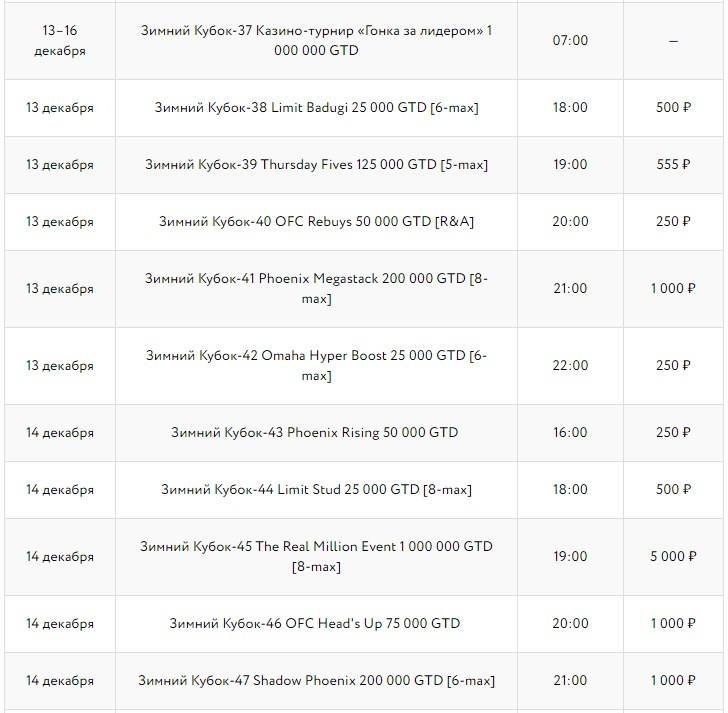Select the 22:00 start time cell
The height and width of the screenshot is (713, 728).
point(570,365)
